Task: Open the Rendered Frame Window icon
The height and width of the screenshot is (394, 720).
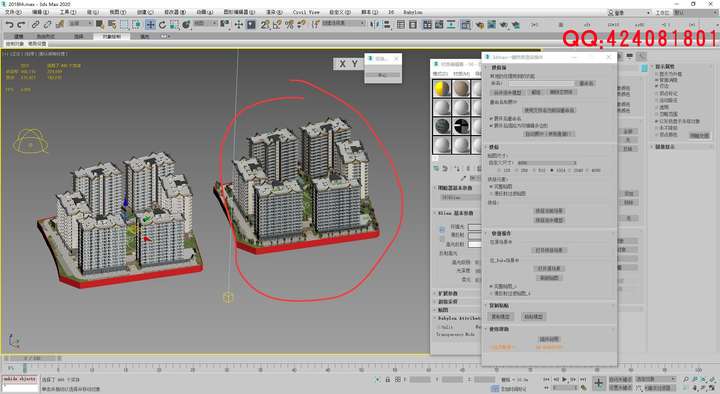Action: click(491, 24)
